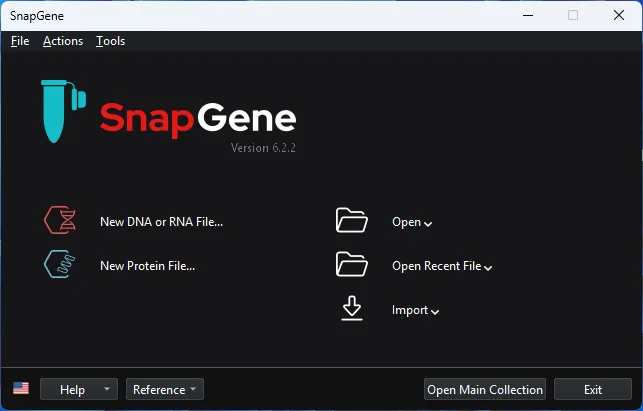Viewport: 643px width, 411px height.
Task: Click Open Main Collection
Action: pyautogui.click(x=485, y=389)
